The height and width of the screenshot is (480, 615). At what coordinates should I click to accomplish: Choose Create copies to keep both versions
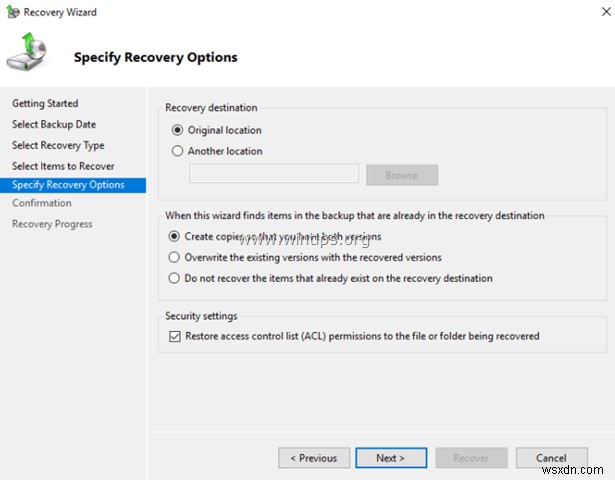pos(174,236)
